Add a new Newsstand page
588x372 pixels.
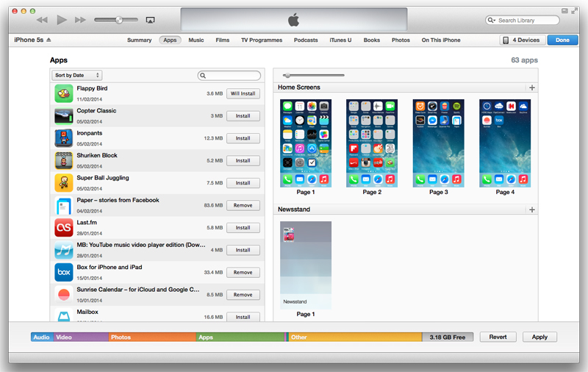tap(531, 210)
